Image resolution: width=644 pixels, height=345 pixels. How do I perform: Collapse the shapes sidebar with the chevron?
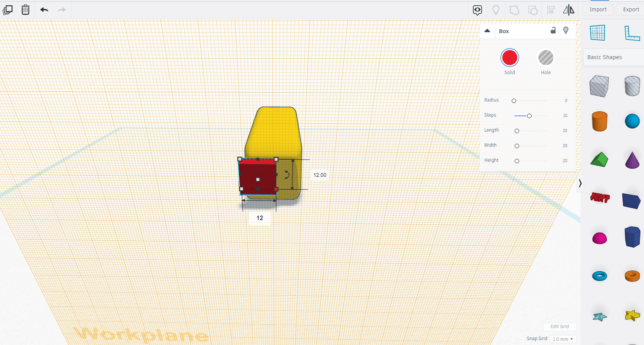(x=580, y=183)
